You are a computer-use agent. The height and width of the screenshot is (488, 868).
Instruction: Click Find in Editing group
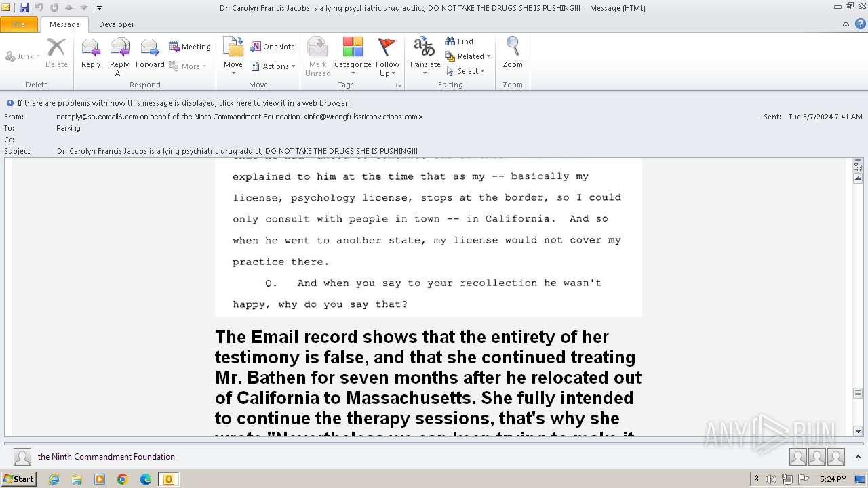[x=459, y=41]
